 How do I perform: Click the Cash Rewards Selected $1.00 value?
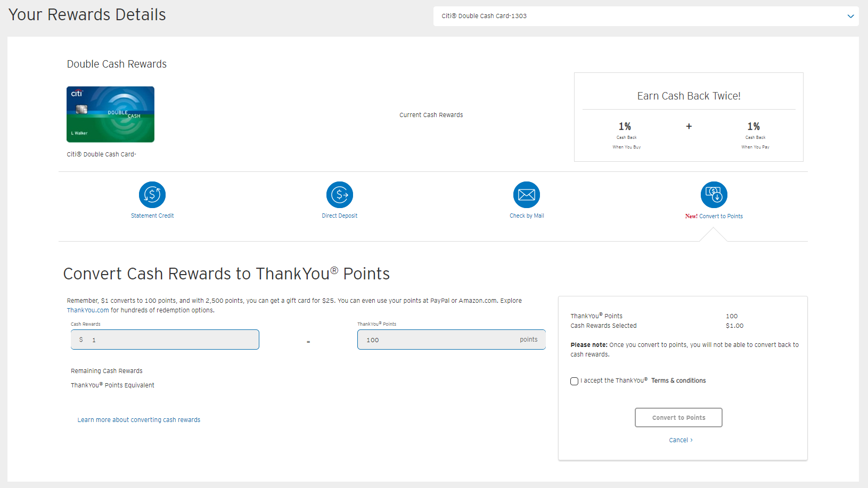click(735, 326)
